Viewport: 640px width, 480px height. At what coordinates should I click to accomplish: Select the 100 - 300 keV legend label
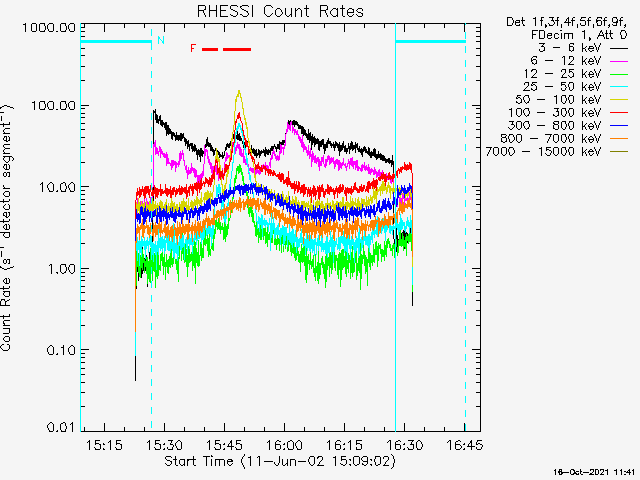555,112
